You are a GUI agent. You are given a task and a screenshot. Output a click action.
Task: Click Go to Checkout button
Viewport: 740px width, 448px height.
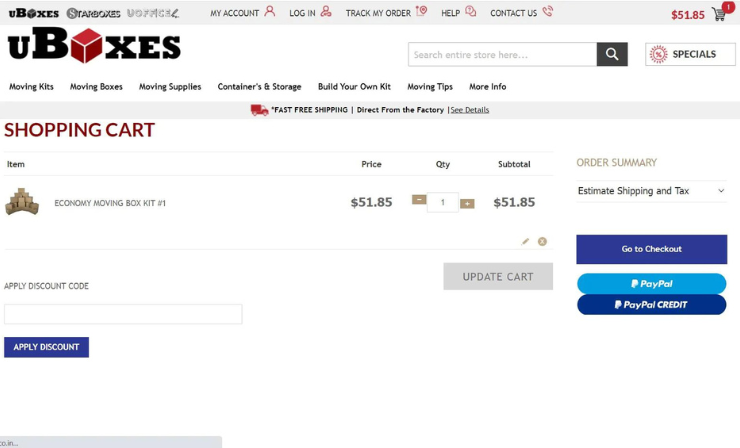651,249
